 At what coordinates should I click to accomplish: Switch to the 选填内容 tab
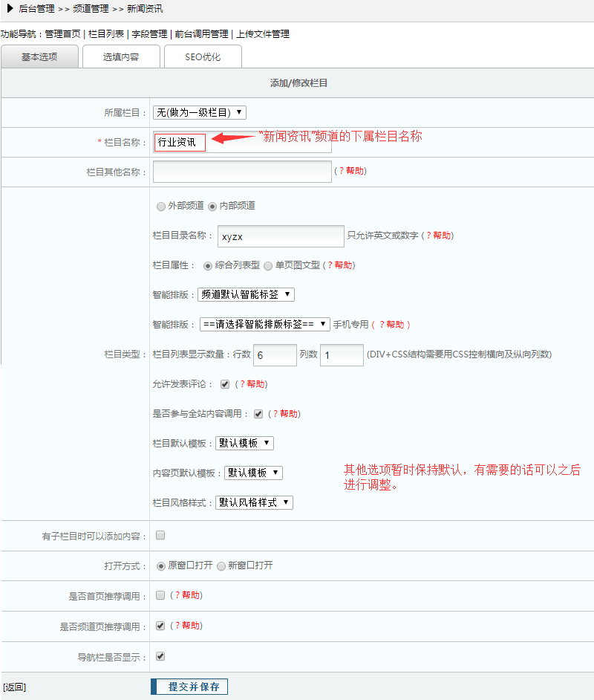click(120, 57)
